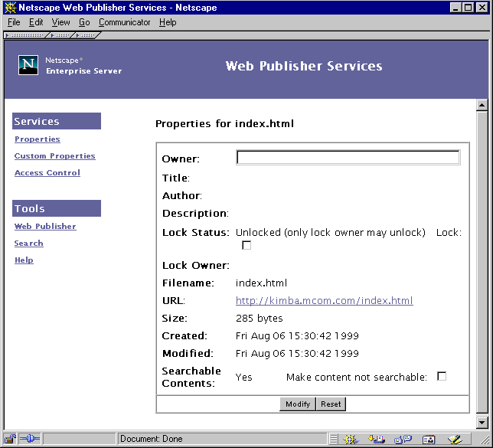Open the Newsgroups discussion icon
Viewport: 493px width, 448px height.
403,439
